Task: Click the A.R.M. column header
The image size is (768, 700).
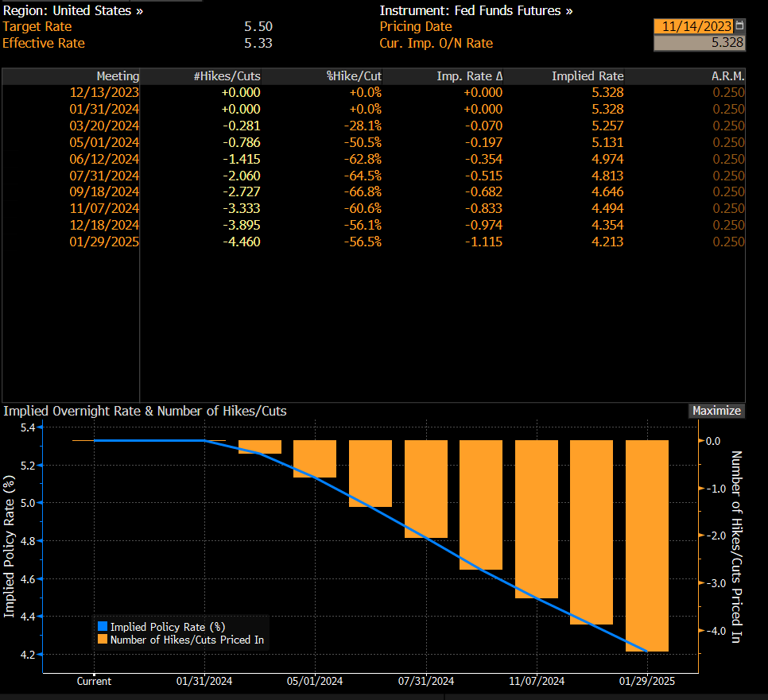Action: point(727,76)
